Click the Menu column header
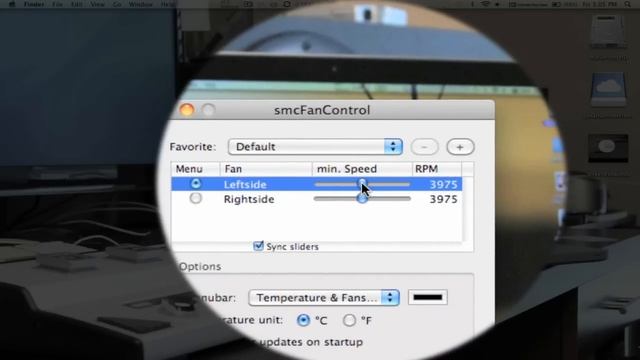The image size is (640, 360). pyautogui.click(x=196, y=169)
